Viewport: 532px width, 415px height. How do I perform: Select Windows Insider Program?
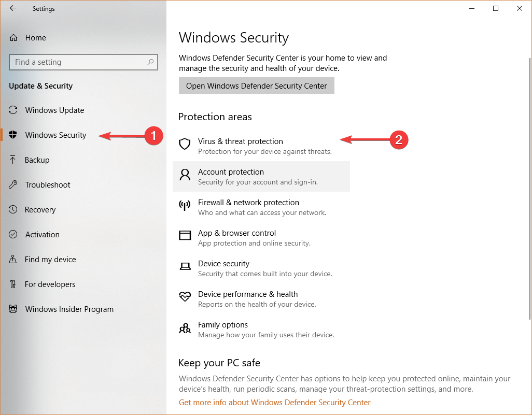tap(69, 309)
